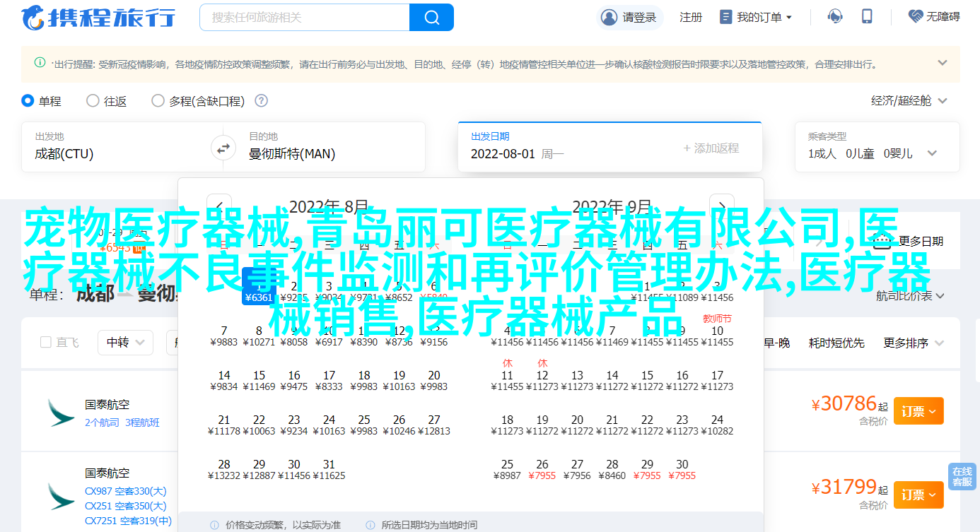Click the mobile phone app icon
The height and width of the screenshot is (532, 980).
pos(868,17)
